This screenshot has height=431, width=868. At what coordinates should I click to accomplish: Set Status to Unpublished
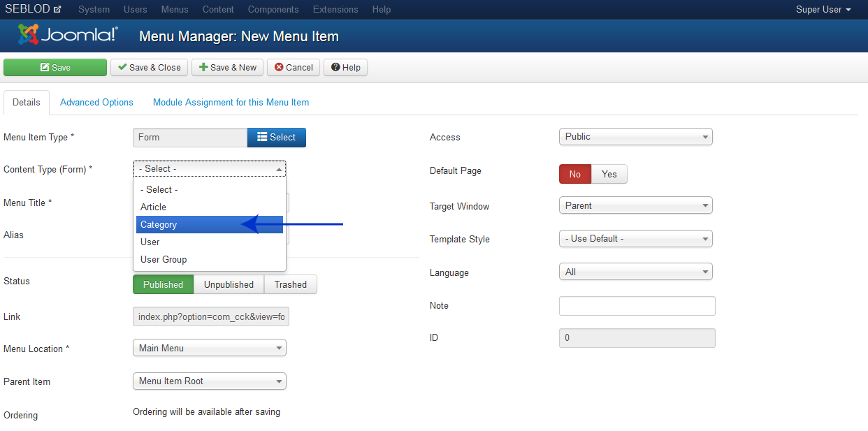point(229,284)
